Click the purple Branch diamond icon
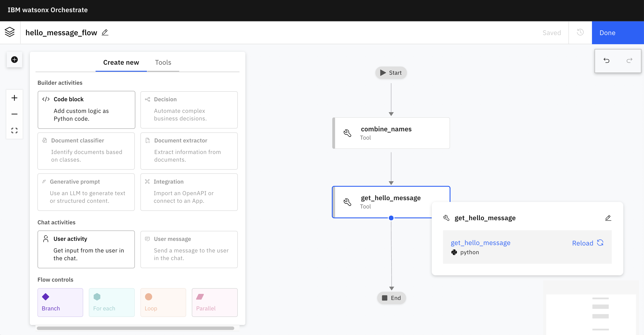Image resolution: width=644 pixels, height=335 pixels. pyautogui.click(x=46, y=297)
